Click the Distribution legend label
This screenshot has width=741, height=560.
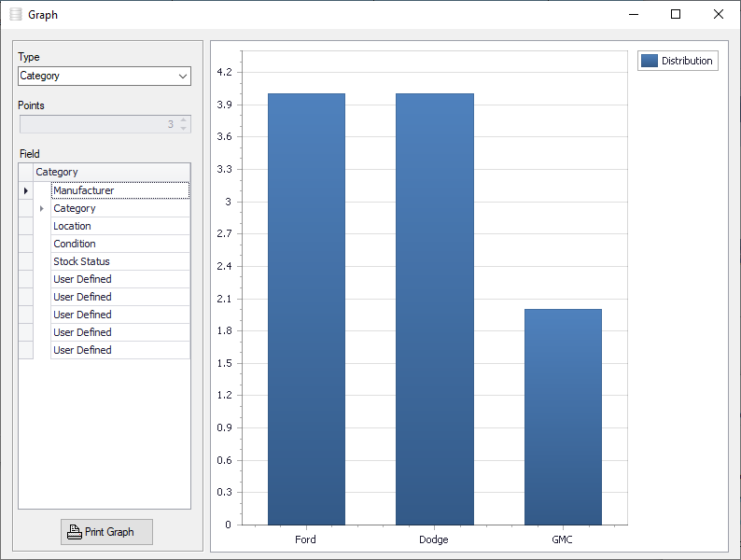[687, 61]
